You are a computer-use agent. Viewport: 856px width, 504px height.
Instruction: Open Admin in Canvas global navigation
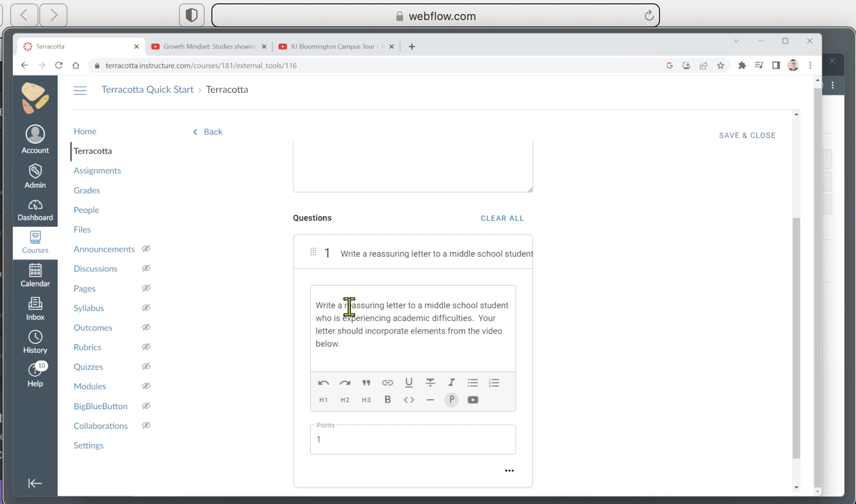pos(35,176)
